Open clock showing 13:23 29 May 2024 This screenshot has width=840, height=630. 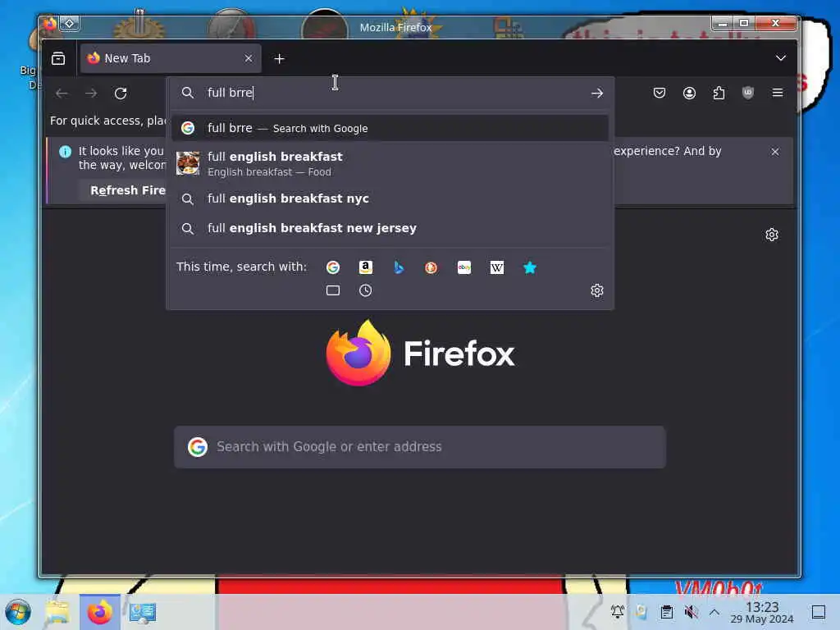(x=762, y=612)
